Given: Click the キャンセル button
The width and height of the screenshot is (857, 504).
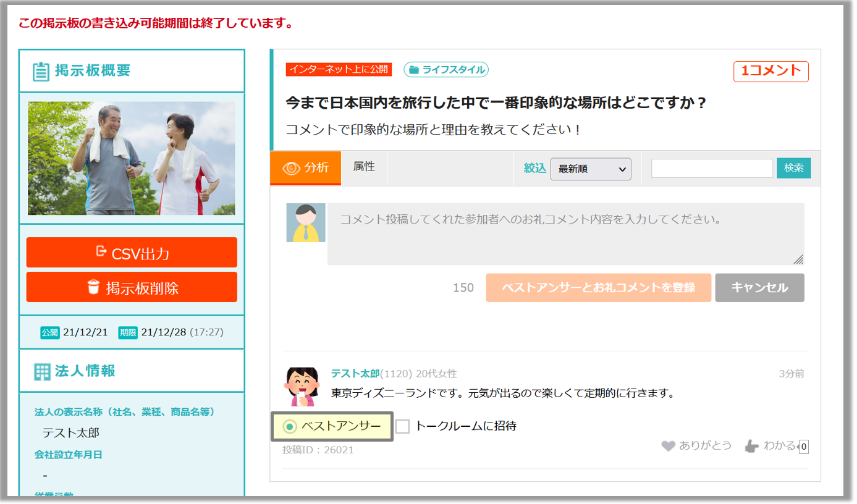Looking at the screenshot, I should pyautogui.click(x=760, y=288).
